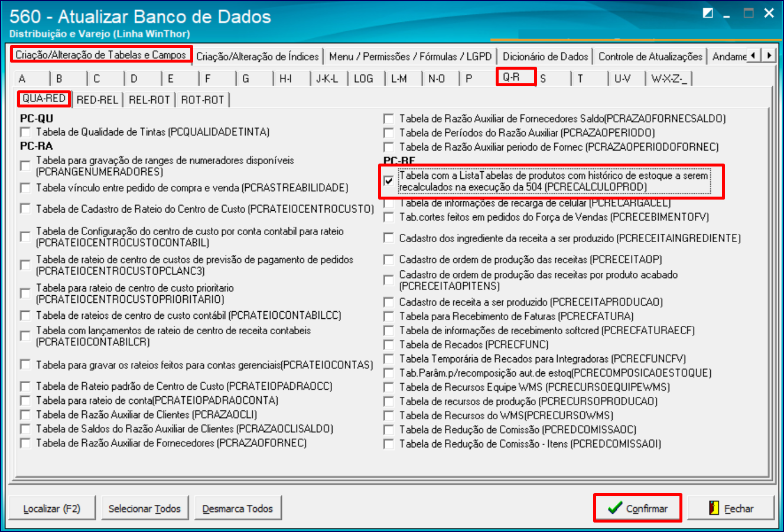Switch to REL-ROT sub-tab
Viewport: 784px width, 532px height.
coord(149,100)
